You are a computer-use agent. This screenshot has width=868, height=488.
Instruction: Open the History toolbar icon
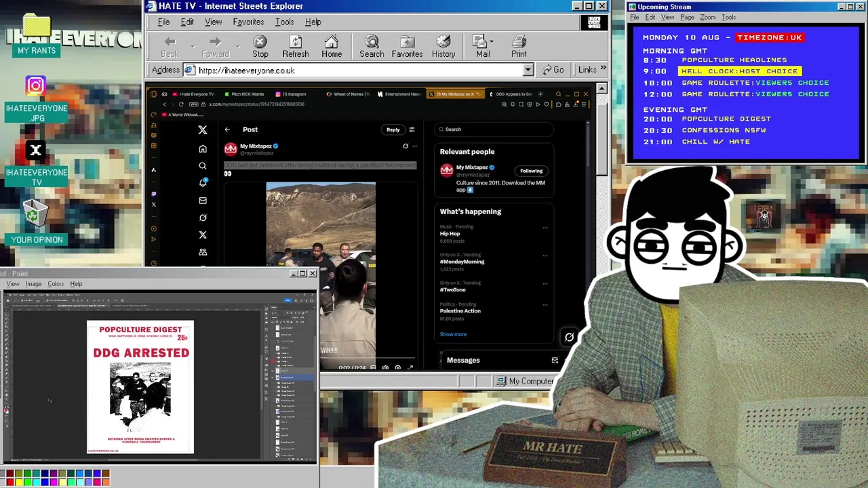click(443, 42)
